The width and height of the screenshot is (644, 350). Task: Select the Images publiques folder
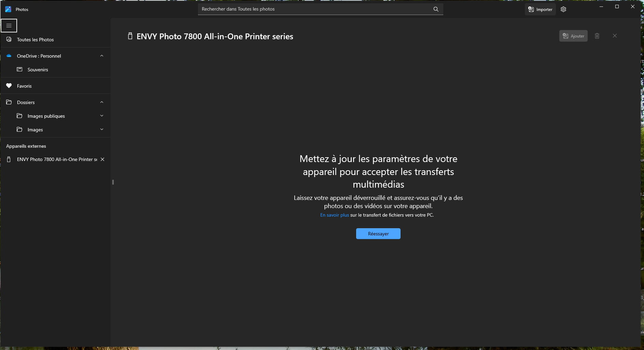click(x=46, y=116)
